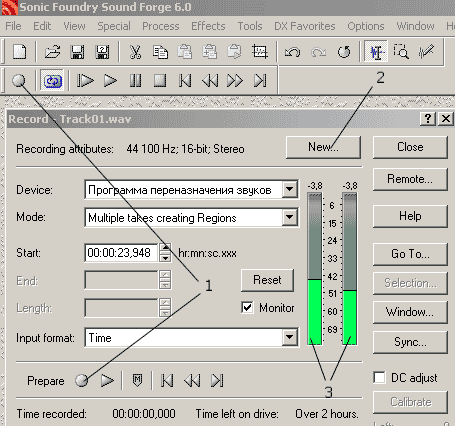The height and width of the screenshot is (426, 455).
Task: Open a file with the folder icon
Action: point(53,52)
